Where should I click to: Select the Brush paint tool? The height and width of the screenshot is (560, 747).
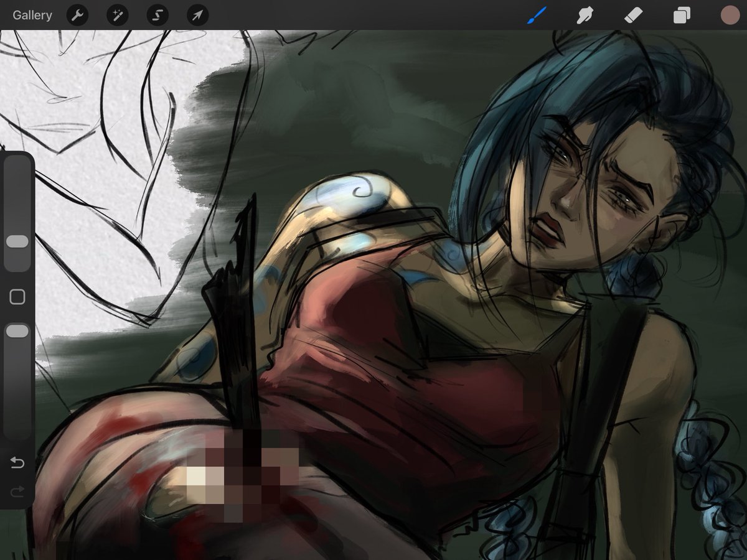point(537,15)
